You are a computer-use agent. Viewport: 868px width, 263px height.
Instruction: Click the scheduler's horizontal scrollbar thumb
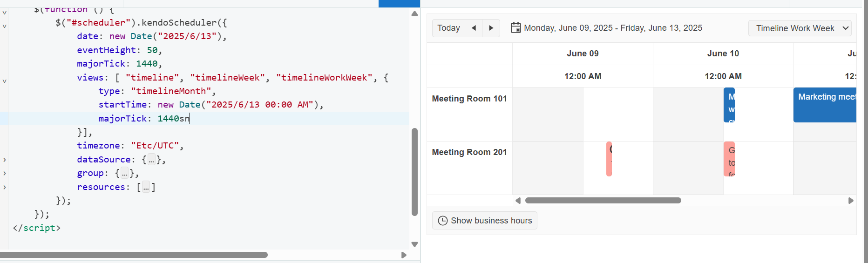603,201
